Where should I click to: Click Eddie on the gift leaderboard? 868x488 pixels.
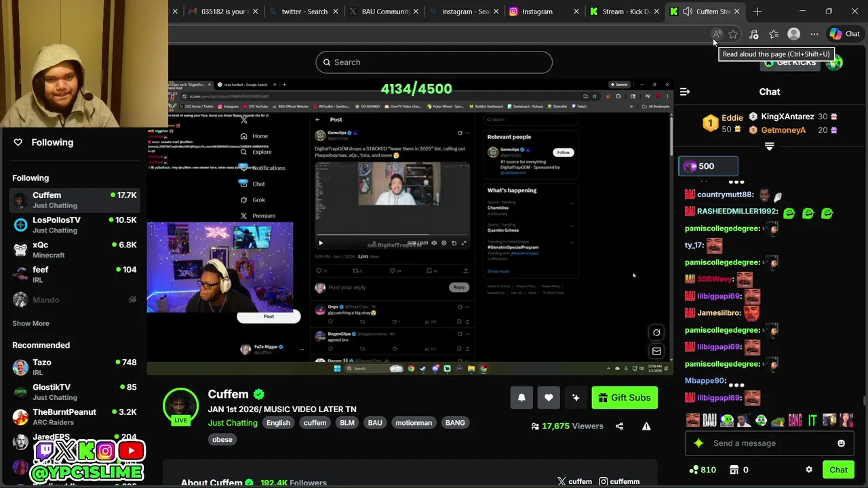click(732, 117)
